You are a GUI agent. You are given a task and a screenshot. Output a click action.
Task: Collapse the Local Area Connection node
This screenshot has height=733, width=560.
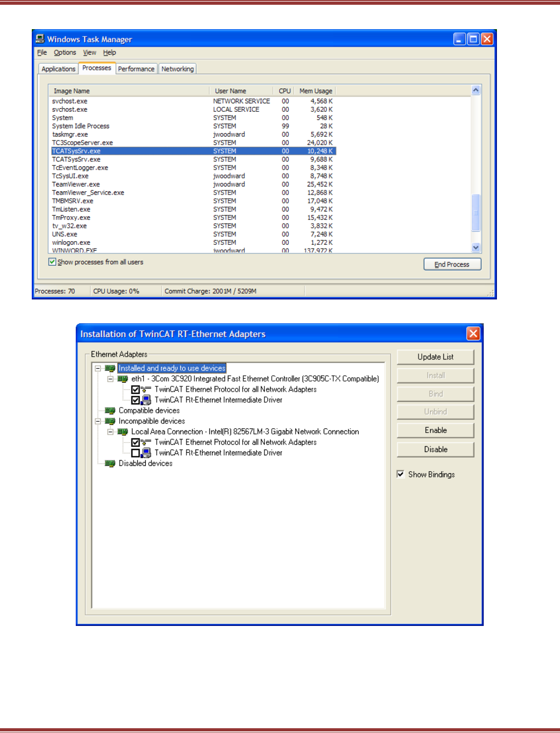(110, 431)
